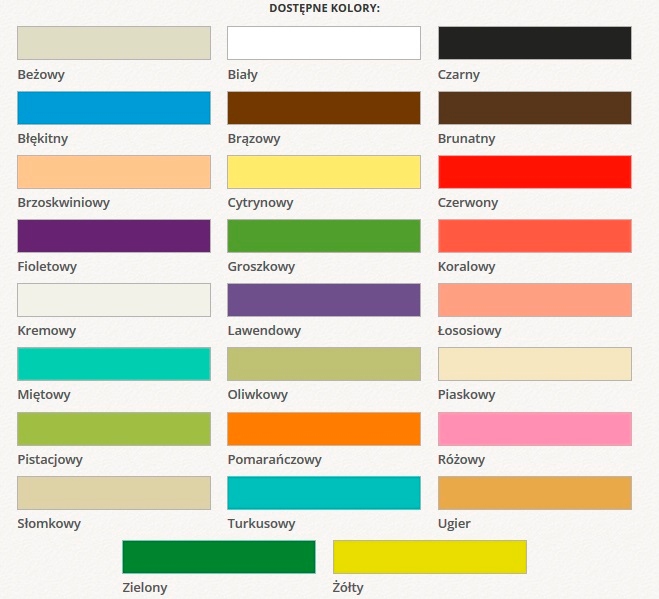Screen dimensions: 659x599
Task: Pick the Różowy pink swatch
Action: 535,429
